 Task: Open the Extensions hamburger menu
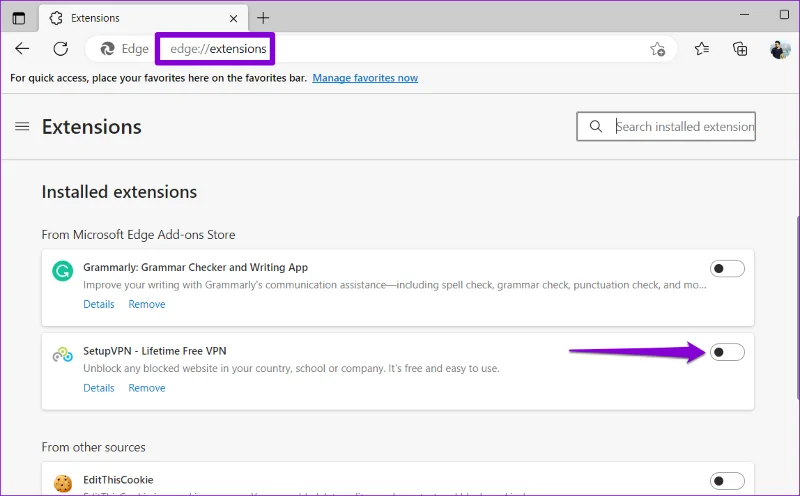pos(22,126)
